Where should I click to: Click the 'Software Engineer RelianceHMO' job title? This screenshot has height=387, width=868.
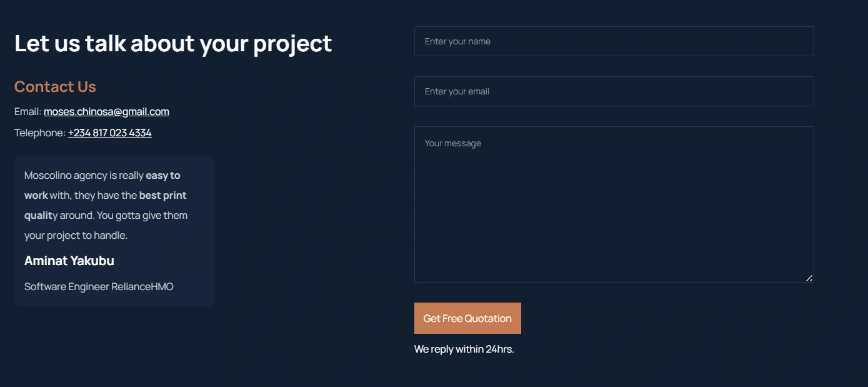pyautogui.click(x=99, y=287)
